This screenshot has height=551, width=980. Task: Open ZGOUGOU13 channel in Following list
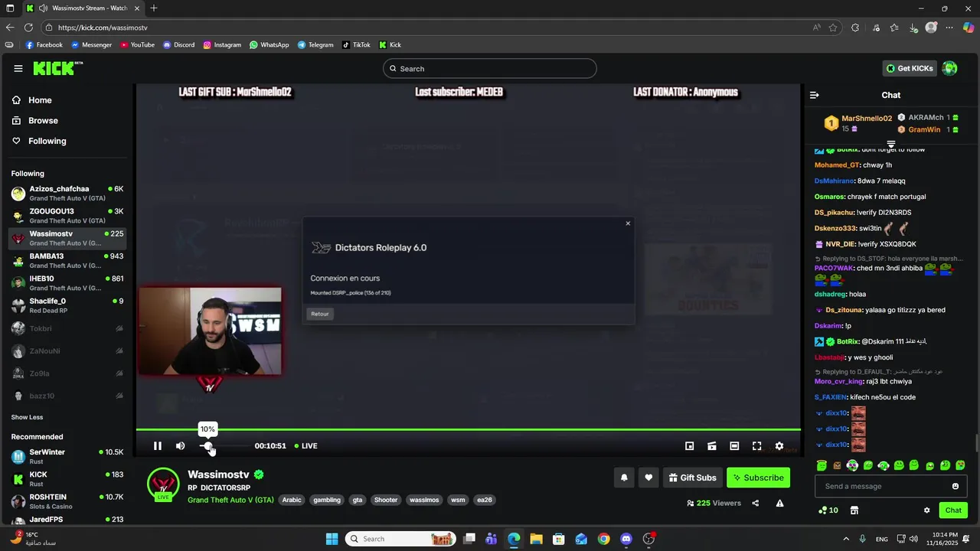[67, 215]
